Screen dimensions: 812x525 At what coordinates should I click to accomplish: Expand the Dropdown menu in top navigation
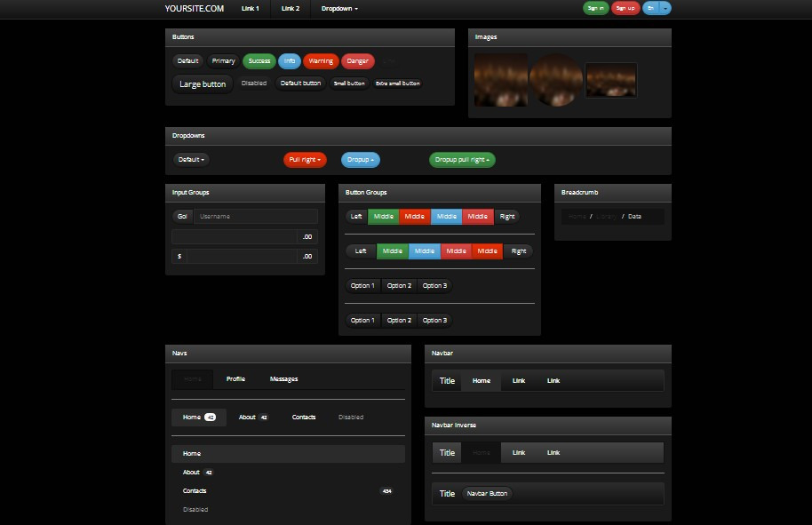point(339,8)
